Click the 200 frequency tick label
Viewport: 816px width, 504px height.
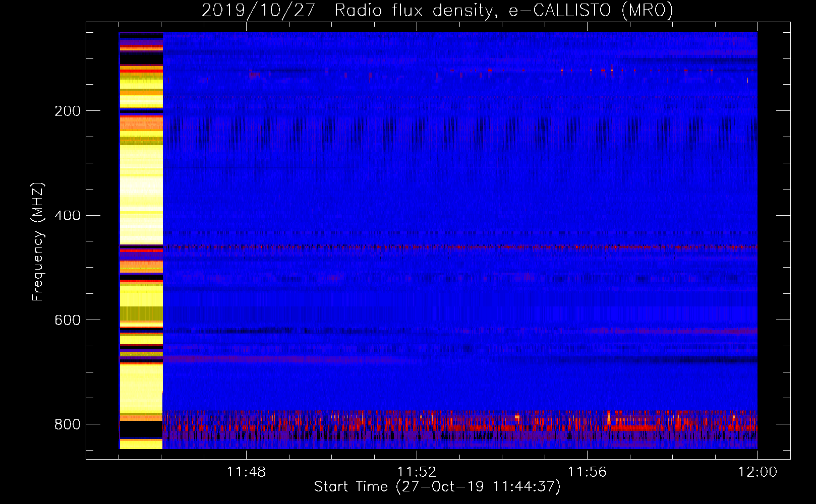click(68, 111)
